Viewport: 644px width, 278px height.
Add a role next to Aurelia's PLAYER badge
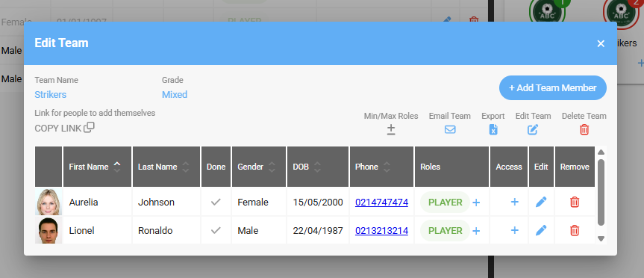tap(476, 203)
